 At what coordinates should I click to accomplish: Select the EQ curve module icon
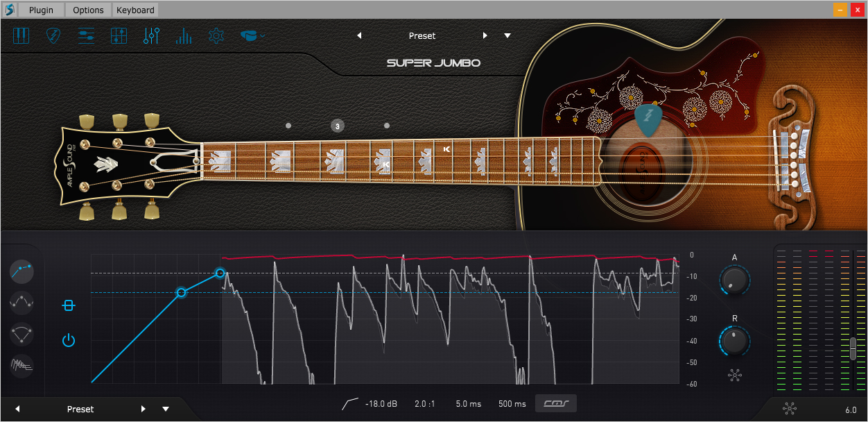pyautogui.click(x=22, y=301)
